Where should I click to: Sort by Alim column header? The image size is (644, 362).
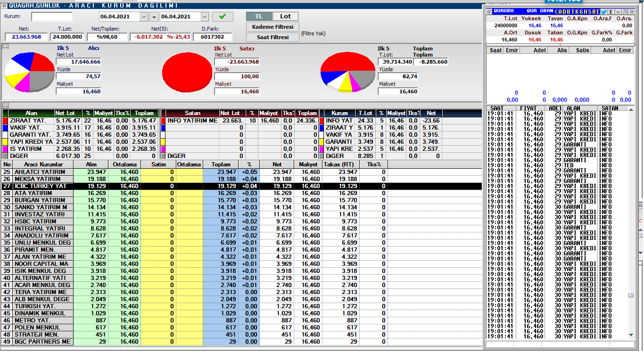pyautogui.click(x=90, y=165)
